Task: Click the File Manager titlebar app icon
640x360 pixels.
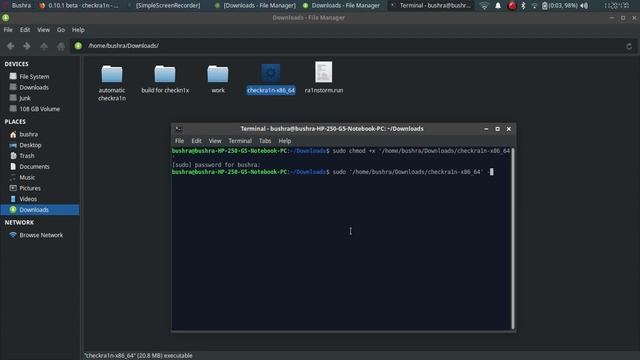Action: [6, 18]
